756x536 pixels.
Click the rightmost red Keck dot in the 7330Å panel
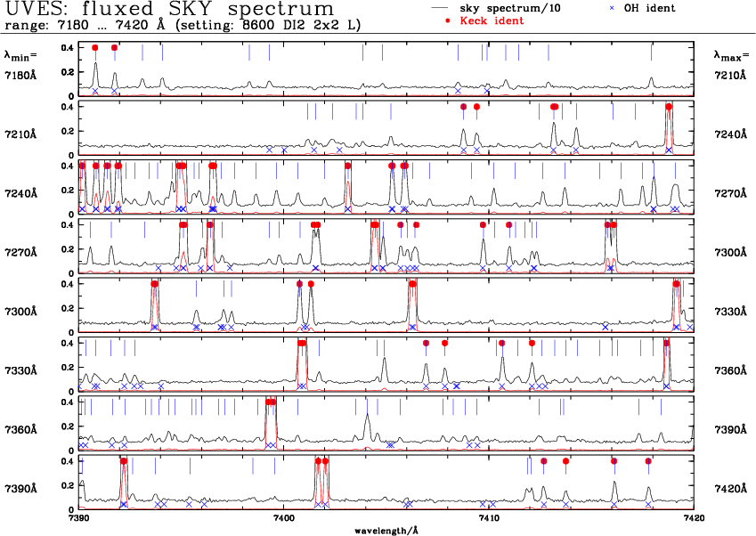click(666, 343)
